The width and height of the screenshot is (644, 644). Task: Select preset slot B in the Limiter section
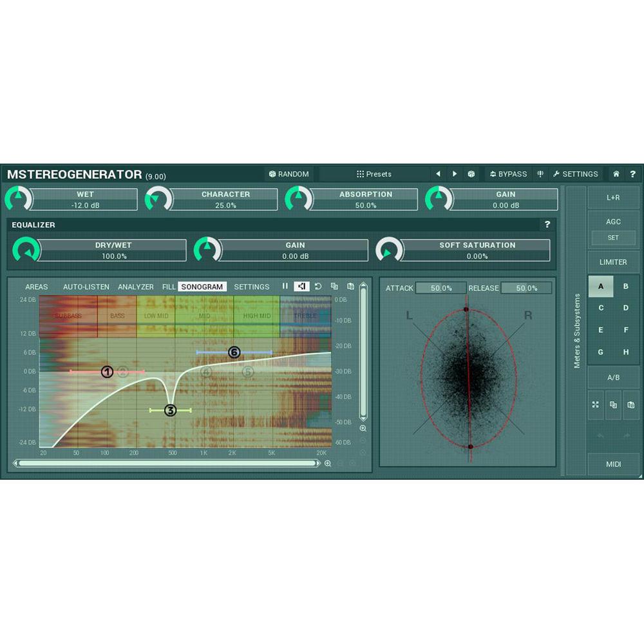[x=625, y=285]
